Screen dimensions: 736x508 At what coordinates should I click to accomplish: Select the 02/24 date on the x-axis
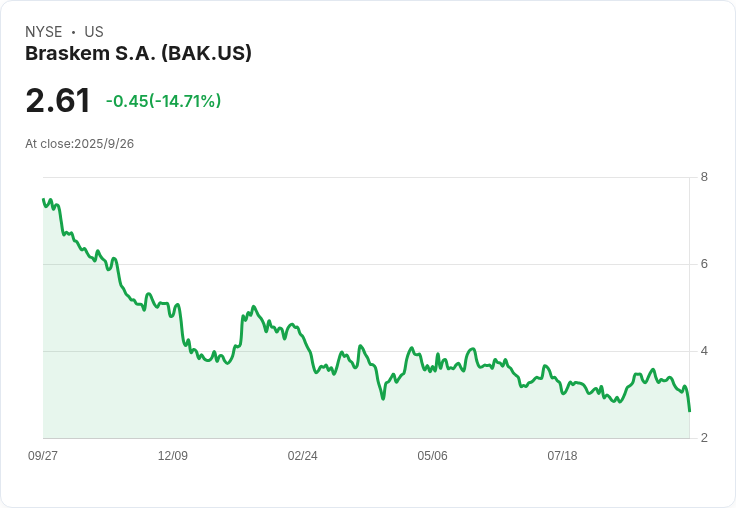coord(302,456)
